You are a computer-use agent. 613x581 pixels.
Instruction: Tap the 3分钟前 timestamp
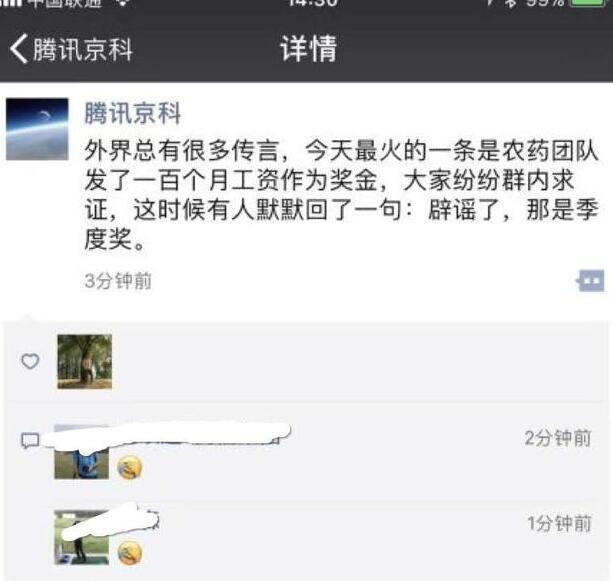tap(118, 281)
